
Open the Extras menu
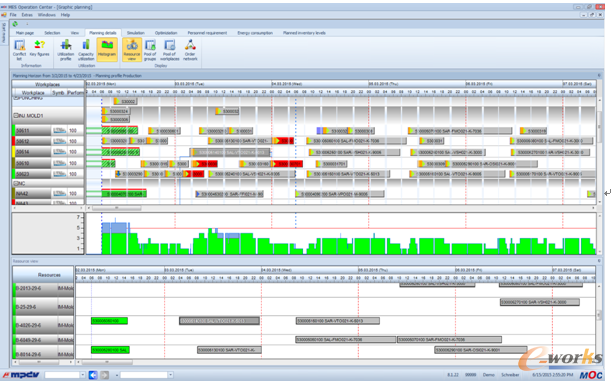point(27,15)
